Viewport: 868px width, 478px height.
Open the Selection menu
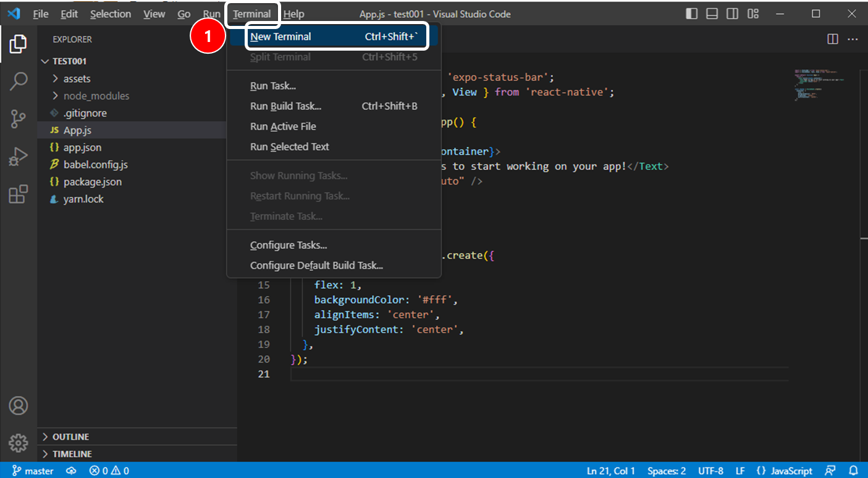click(x=111, y=14)
